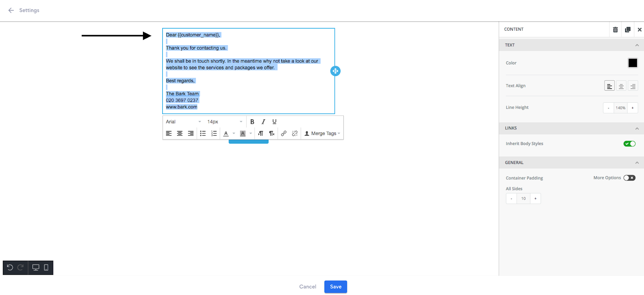
Task: Center text in editor toolbar
Action: [180, 133]
